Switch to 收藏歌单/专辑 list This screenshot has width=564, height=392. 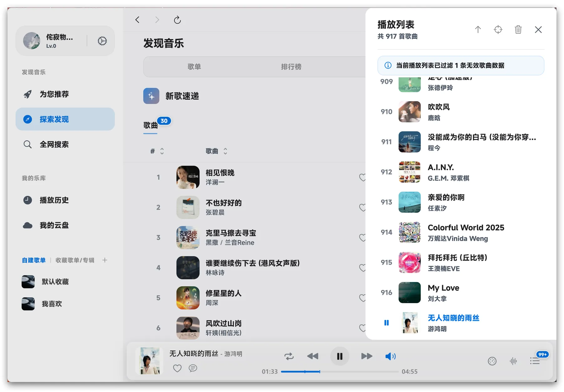[x=75, y=260]
